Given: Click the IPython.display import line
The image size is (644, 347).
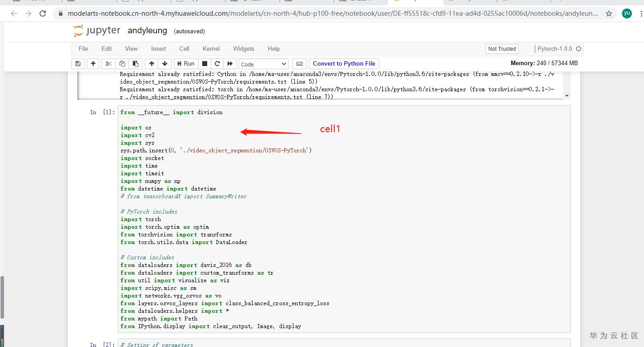Looking at the screenshot, I should coord(211,326).
